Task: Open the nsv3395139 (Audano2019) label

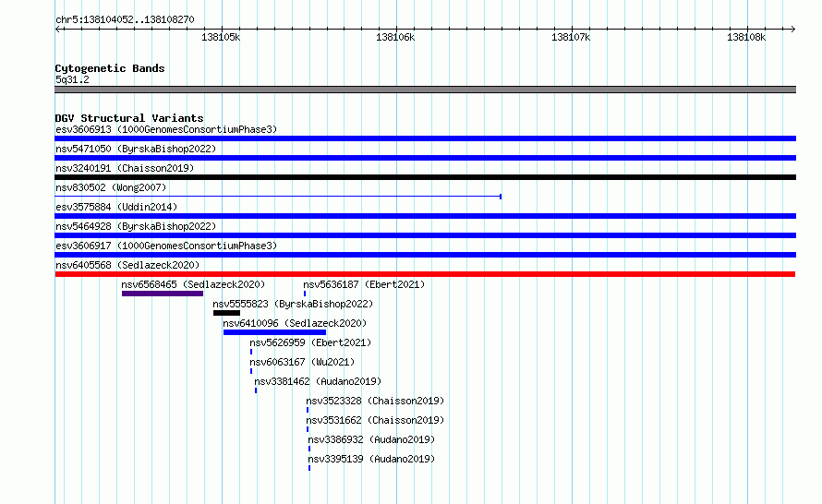Action: coord(371,459)
